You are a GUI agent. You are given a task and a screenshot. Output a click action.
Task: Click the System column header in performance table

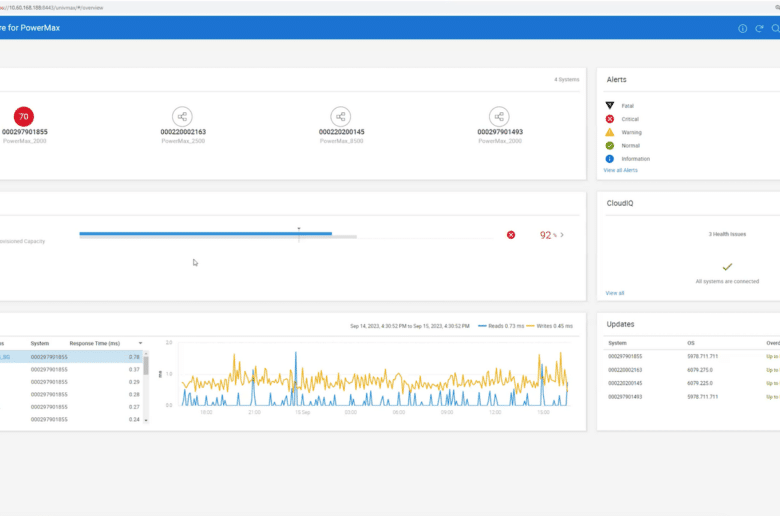click(x=40, y=343)
